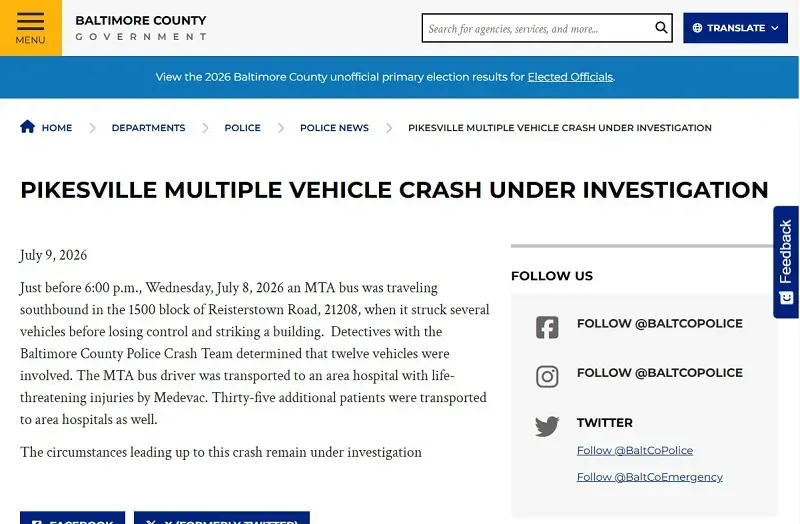Click the Baltimore County Government logo
This screenshot has width=800, height=524.
141,28
